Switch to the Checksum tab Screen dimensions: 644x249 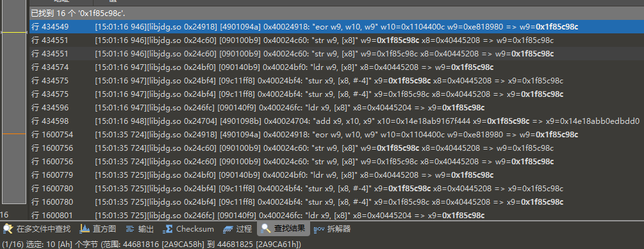(x=188, y=229)
